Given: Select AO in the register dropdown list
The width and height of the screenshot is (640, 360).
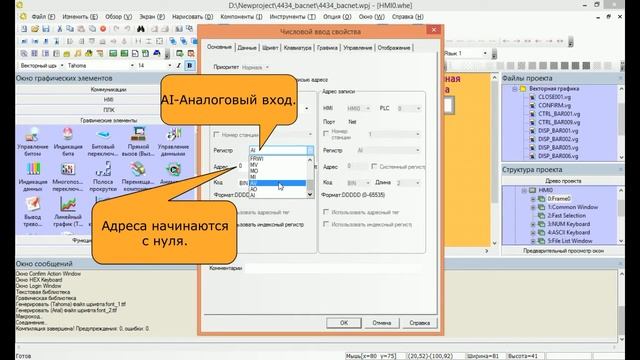Looking at the screenshot, I should 278,189.
